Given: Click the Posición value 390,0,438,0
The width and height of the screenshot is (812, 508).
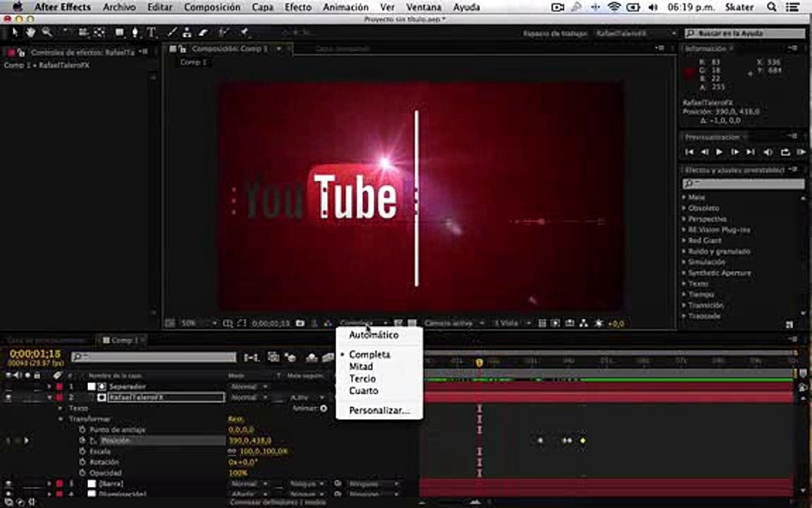Looking at the screenshot, I should point(250,440).
